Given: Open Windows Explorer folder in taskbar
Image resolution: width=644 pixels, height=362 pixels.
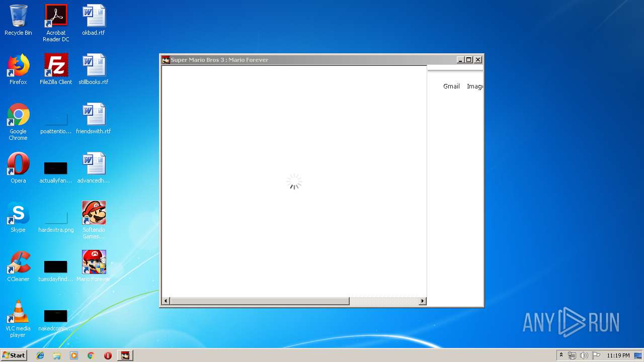Looking at the screenshot, I should click(57, 355).
